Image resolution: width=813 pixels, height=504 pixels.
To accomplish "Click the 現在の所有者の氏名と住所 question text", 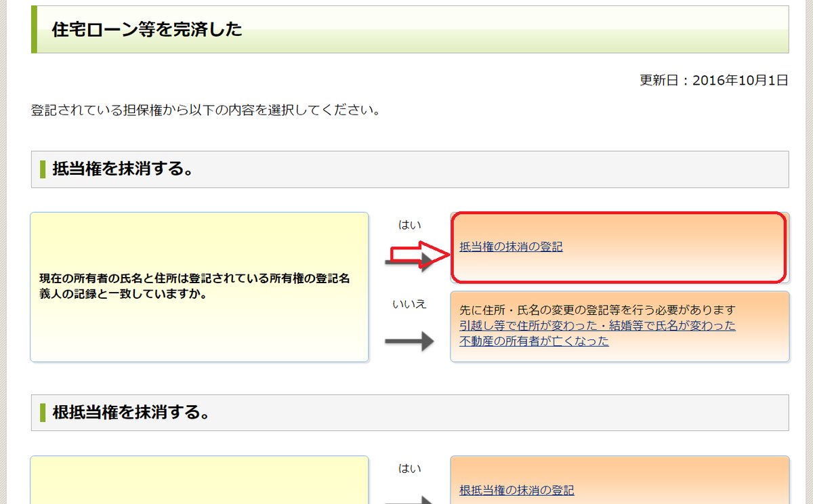I will [x=194, y=287].
